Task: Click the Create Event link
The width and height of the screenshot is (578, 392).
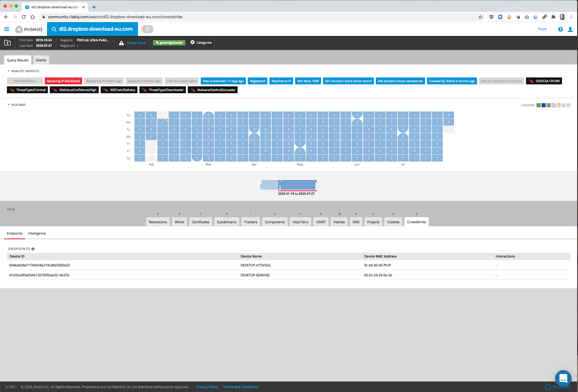Action: coord(136,43)
